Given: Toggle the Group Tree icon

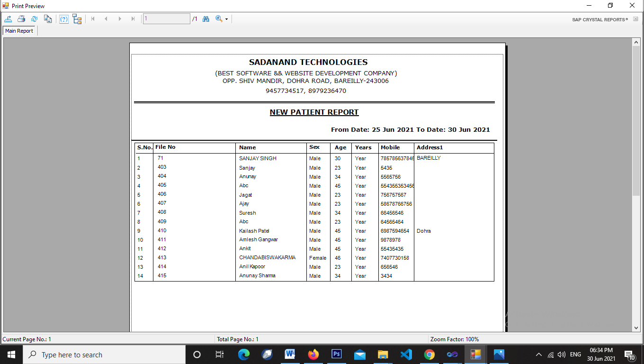Looking at the screenshot, I should tap(77, 19).
